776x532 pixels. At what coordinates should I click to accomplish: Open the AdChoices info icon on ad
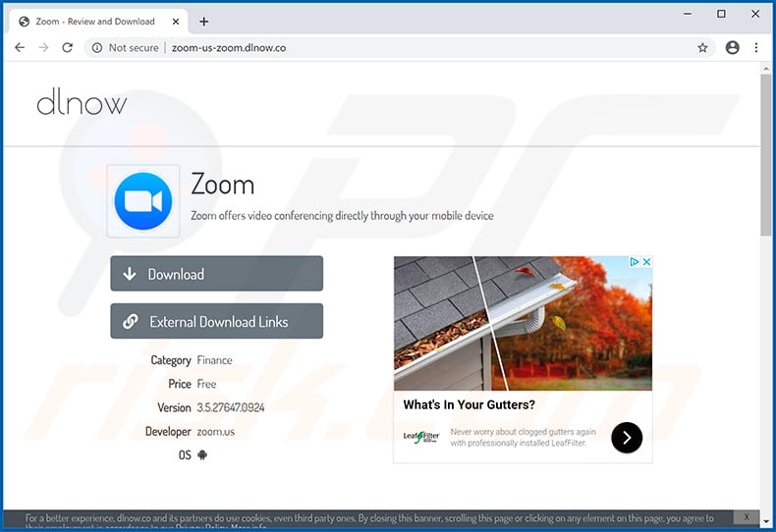634,262
